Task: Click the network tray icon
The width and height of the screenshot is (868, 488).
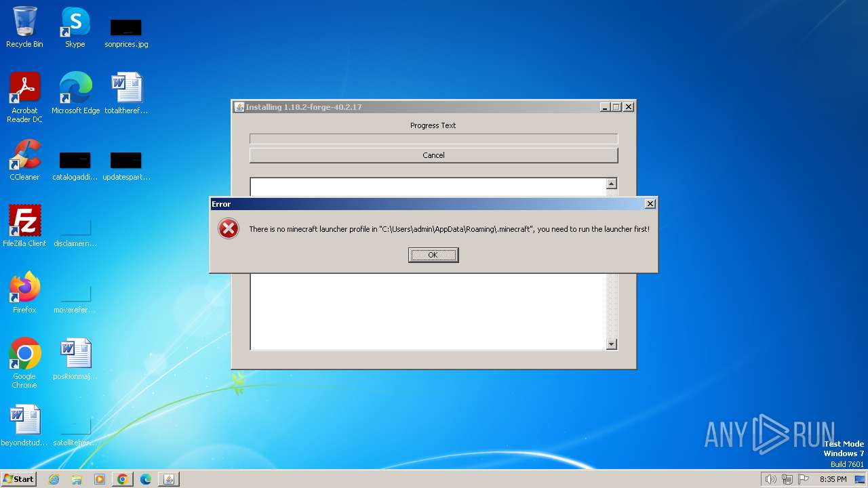Action: pos(787,479)
